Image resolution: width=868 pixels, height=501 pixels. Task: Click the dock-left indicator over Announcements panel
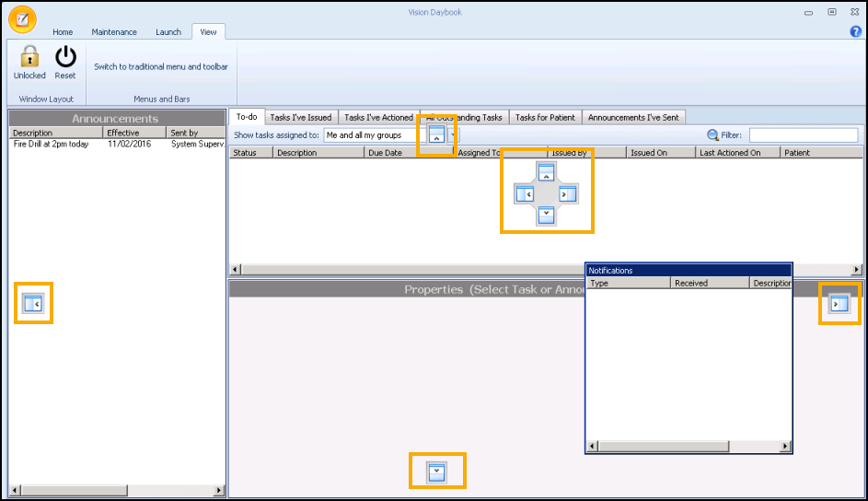click(x=33, y=303)
